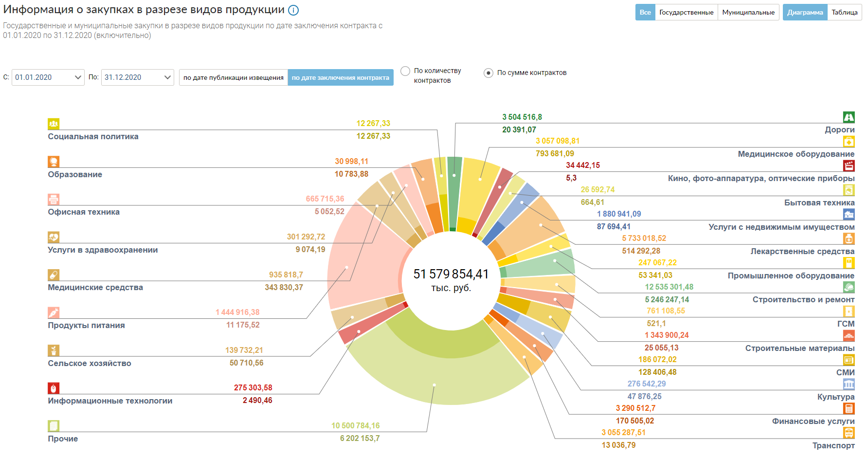868x459 pixels.
Task: Switch to the Диаграмма view
Action: click(x=805, y=12)
